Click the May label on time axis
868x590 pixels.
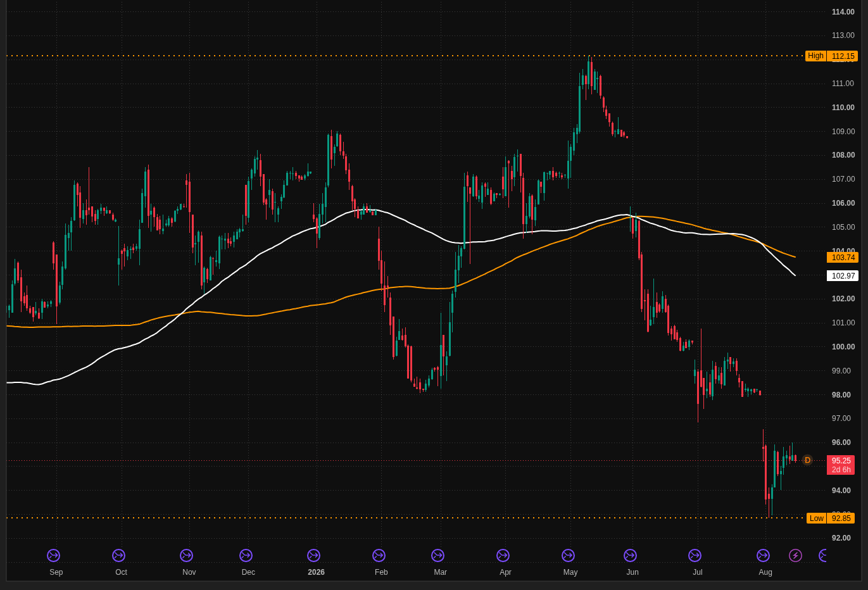(x=570, y=572)
